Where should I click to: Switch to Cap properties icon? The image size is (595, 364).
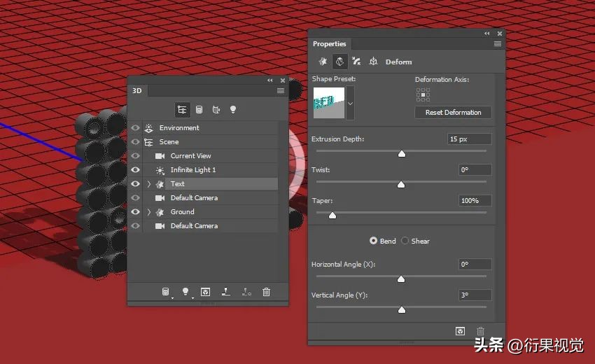(x=356, y=62)
